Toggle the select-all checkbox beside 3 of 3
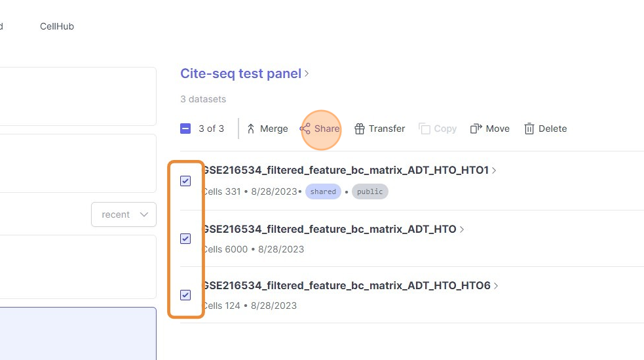The height and width of the screenshot is (360, 644). pyautogui.click(x=185, y=129)
